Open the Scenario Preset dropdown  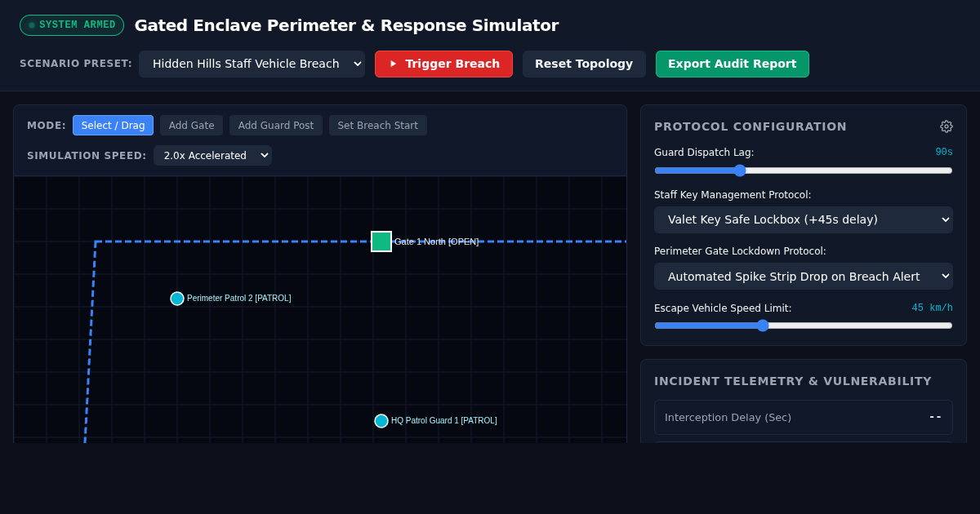tap(252, 64)
